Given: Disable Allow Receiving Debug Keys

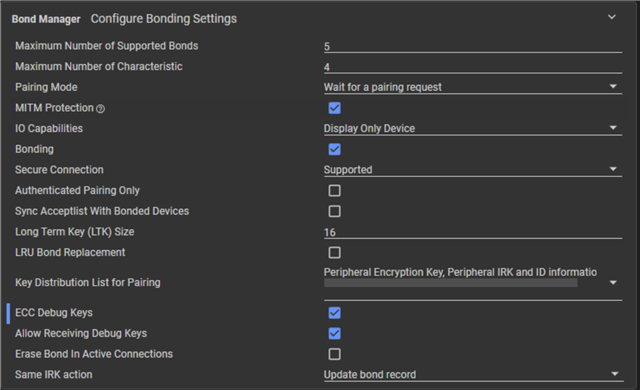Looking at the screenshot, I should click(x=334, y=333).
